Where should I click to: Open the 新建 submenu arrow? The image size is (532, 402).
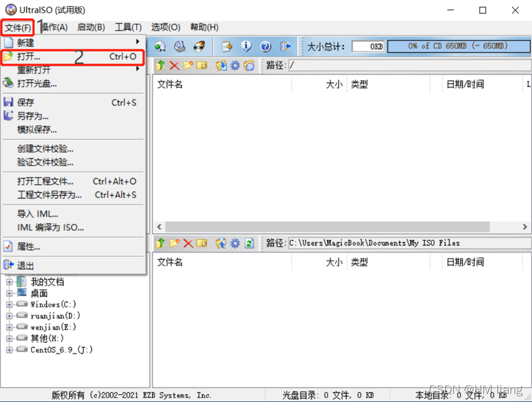137,42
